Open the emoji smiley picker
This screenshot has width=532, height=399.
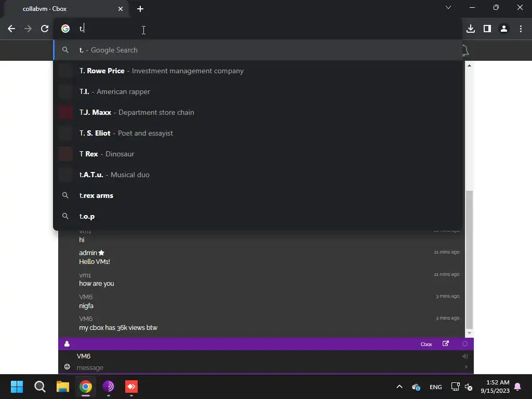pos(67,367)
